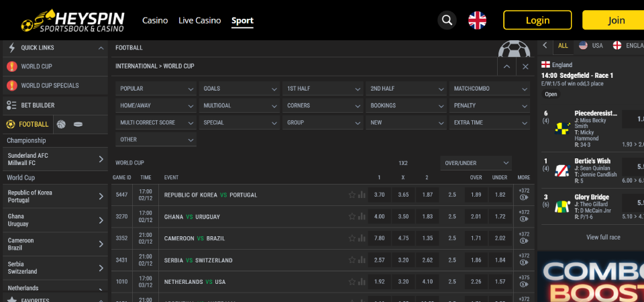
Task: Open the REPUBLIC OF KOREA VS PORTUGAL event
Action: (211, 195)
